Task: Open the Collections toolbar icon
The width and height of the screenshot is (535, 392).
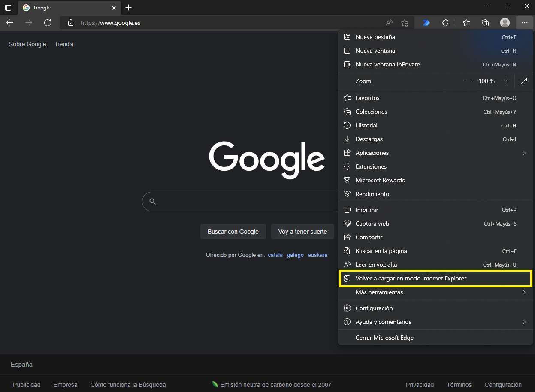Action: 485,23
